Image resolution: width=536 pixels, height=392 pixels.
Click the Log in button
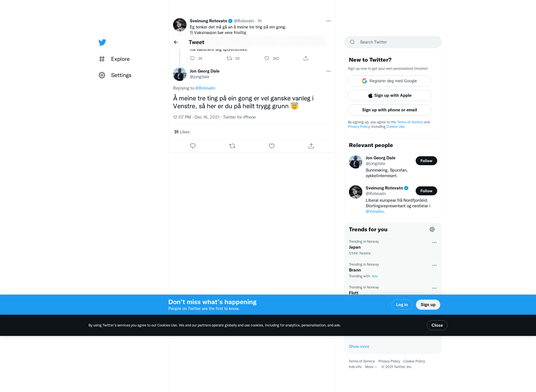[x=402, y=305]
